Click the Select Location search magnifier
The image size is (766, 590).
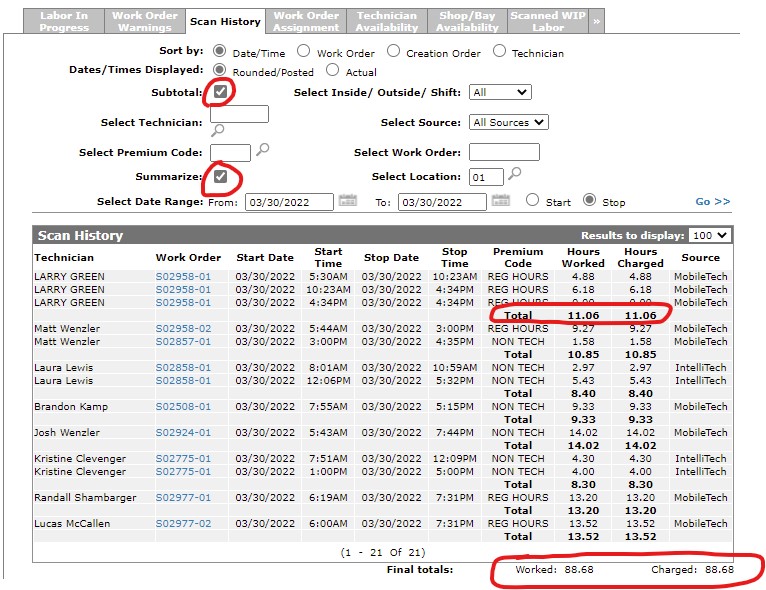tap(515, 174)
